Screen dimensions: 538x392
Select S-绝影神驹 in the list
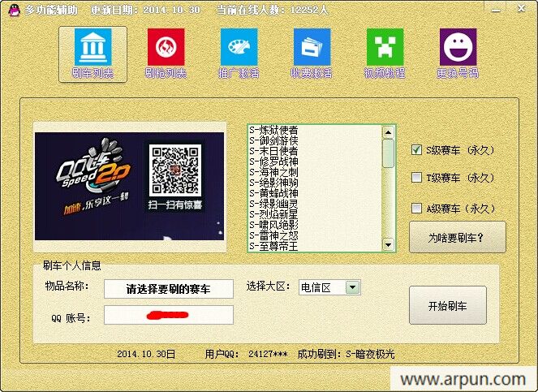pos(273,183)
